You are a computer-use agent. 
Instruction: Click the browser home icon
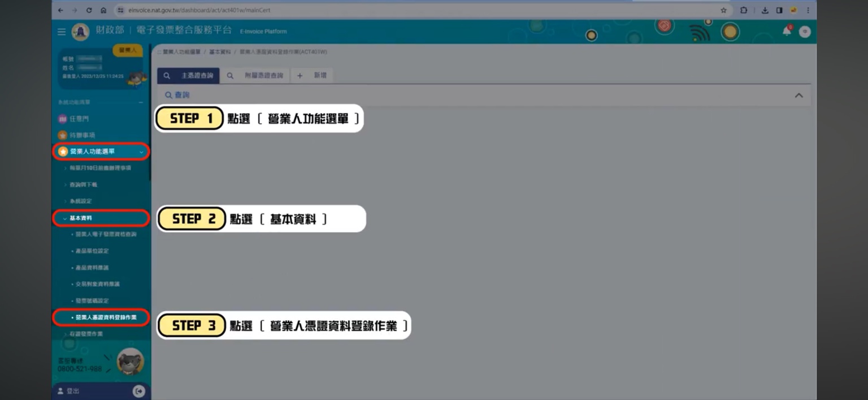(x=103, y=10)
